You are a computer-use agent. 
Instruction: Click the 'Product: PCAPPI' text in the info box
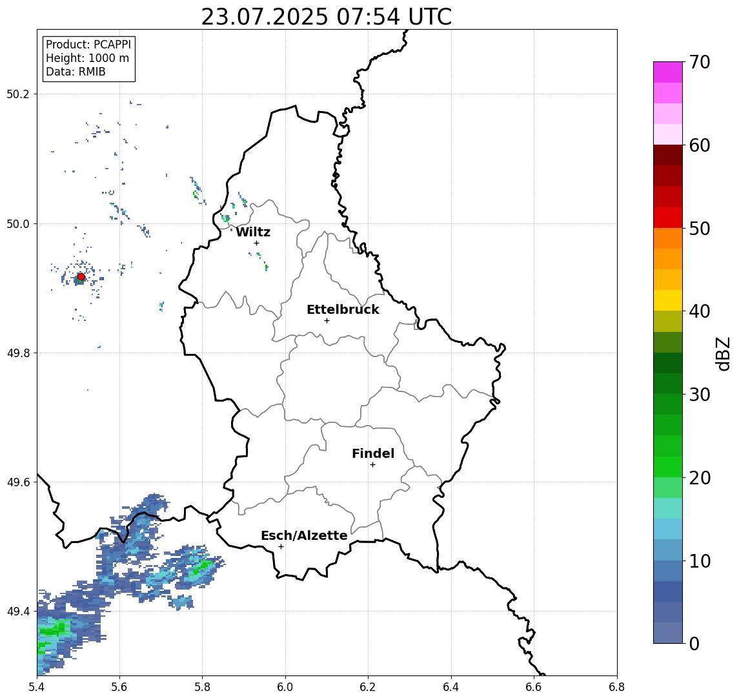pyautogui.click(x=88, y=45)
